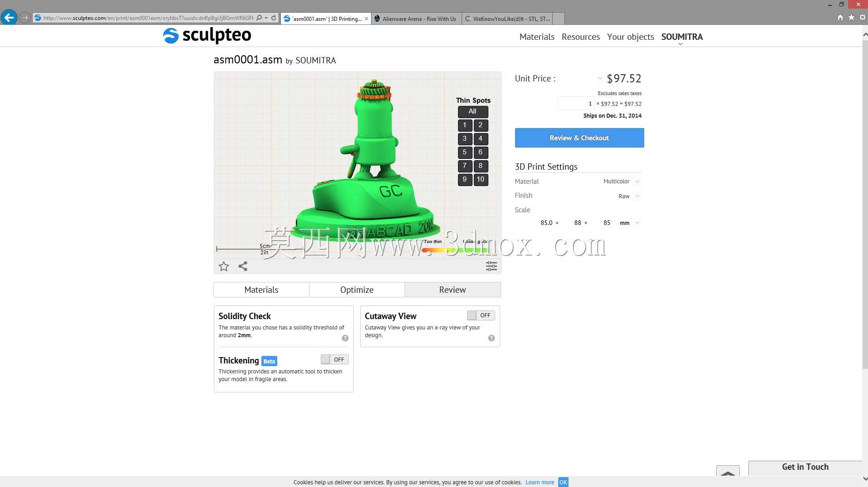This screenshot has height=487, width=868.
Task: Open browser tools gear icon
Action: [863, 18]
